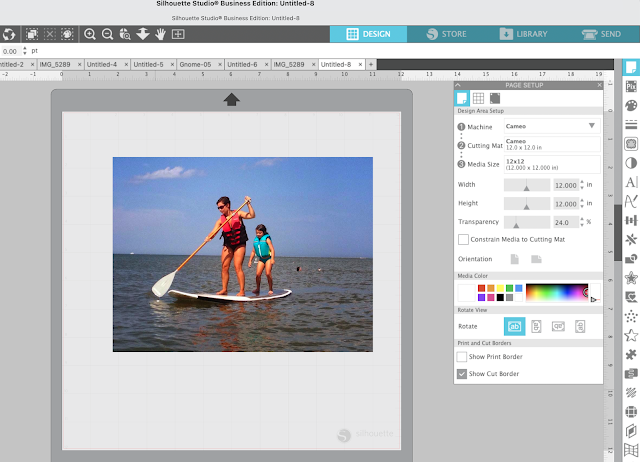The image size is (640, 462).
Task: Open the Transform align panel icon
Action: 631,220
